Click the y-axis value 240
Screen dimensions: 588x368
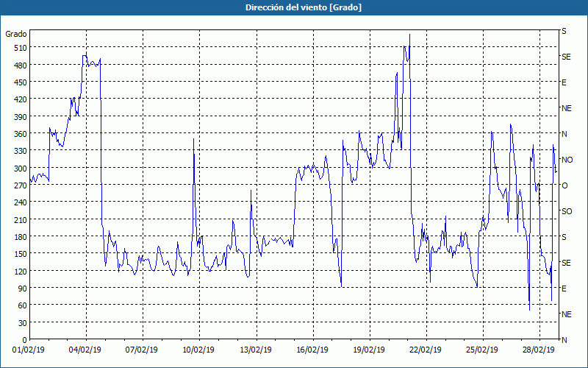point(21,202)
